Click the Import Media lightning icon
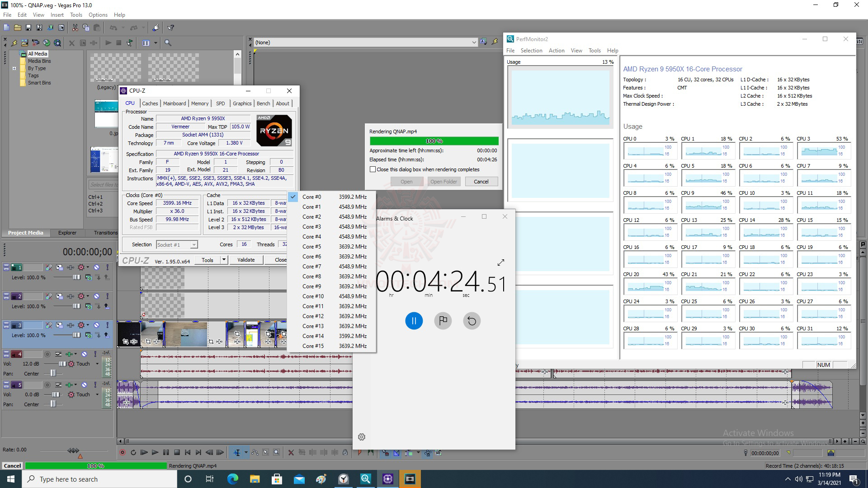This screenshot has width=868, height=488. pos(14,43)
